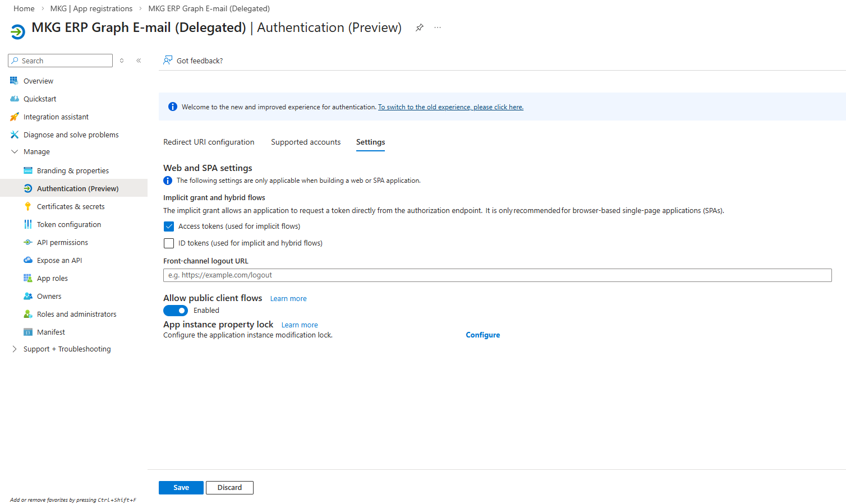The height and width of the screenshot is (504, 846).
Task: Collapse the left navigation menu
Action: point(139,61)
